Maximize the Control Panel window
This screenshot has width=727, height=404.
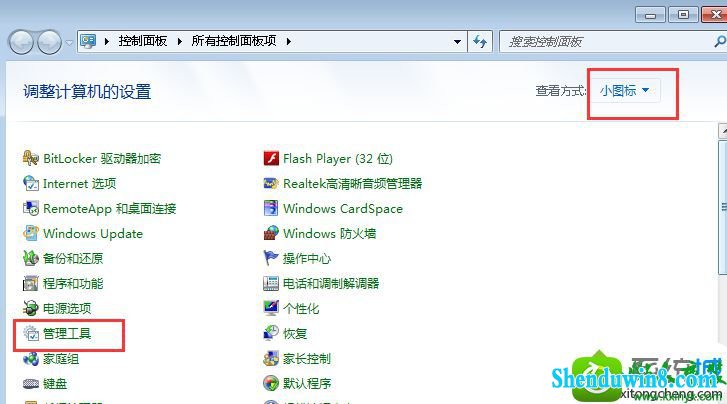click(x=683, y=15)
